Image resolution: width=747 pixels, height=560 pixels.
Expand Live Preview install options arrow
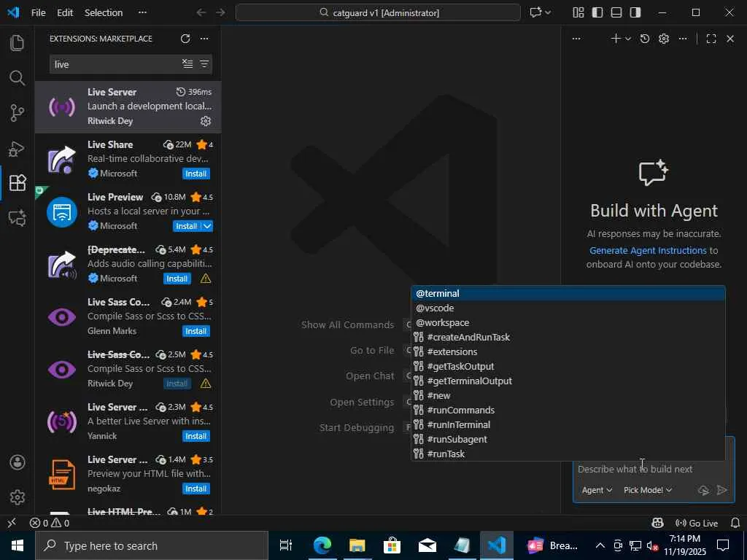coord(208,226)
